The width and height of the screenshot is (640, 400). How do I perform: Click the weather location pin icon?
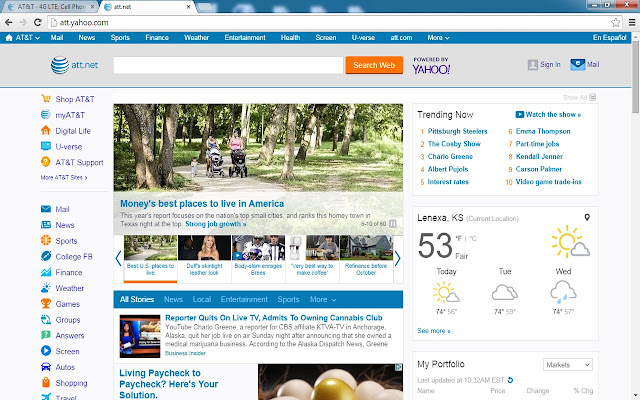pos(587,217)
